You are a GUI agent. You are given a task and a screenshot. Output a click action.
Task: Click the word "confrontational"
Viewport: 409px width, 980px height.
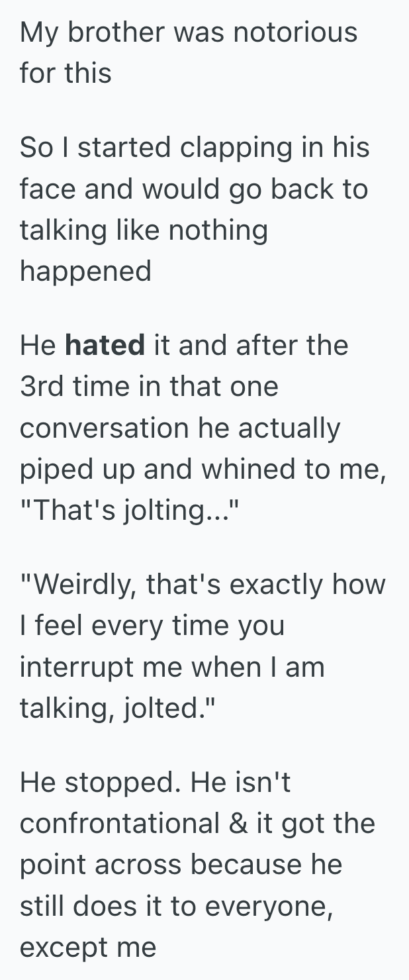[x=119, y=824]
